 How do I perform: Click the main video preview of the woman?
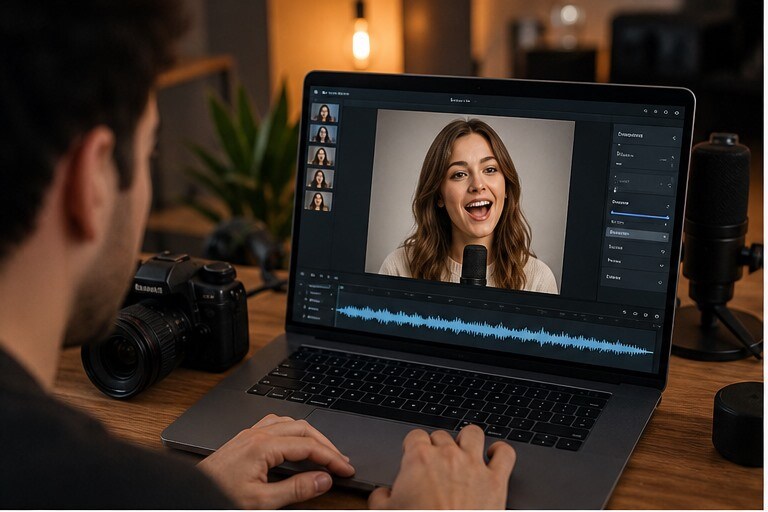(x=469, y=201)
